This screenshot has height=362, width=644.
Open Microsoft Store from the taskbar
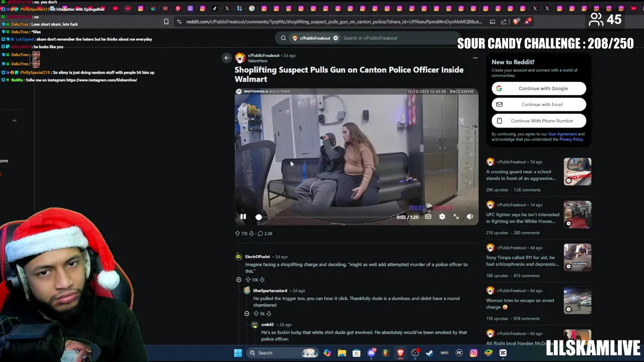point(357,353)
